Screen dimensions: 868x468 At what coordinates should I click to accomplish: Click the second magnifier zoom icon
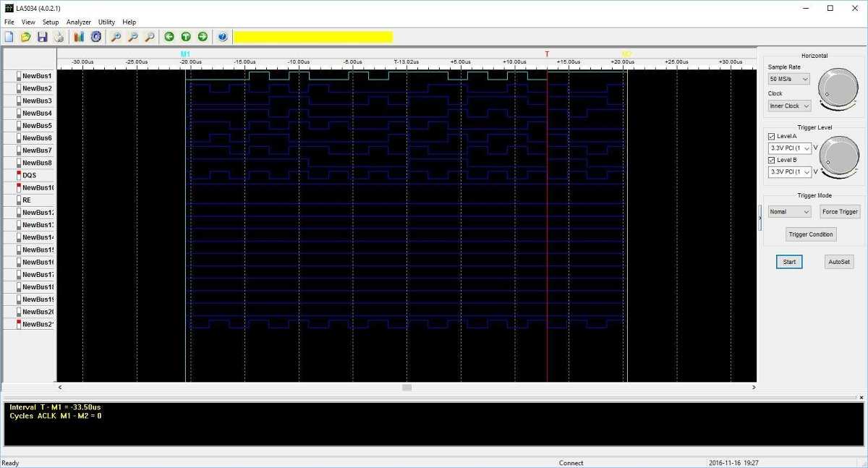(x=132, y=37)
